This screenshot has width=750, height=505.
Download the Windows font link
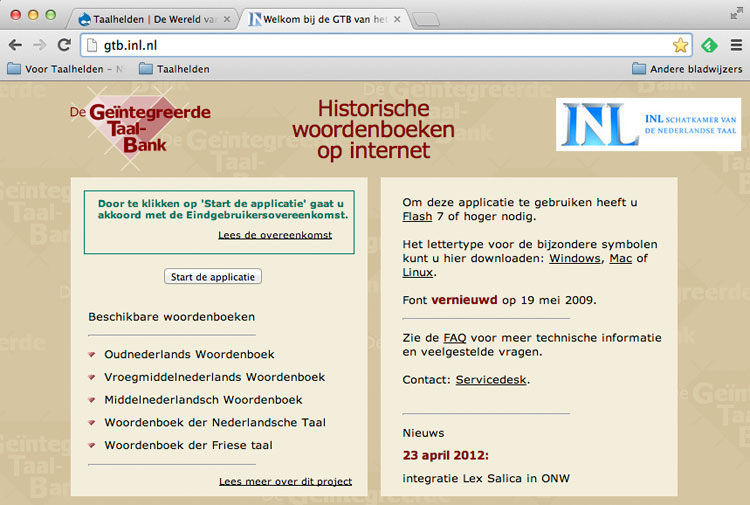575,258
